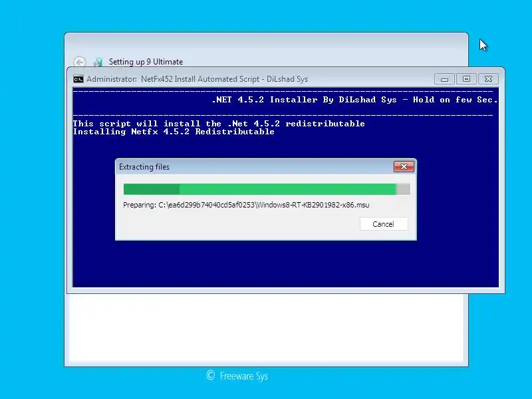Minimize the NetFx452 Install script window
Image resolution: width=532 pixels, height=399 pixels.
click(x=444, y=79)
